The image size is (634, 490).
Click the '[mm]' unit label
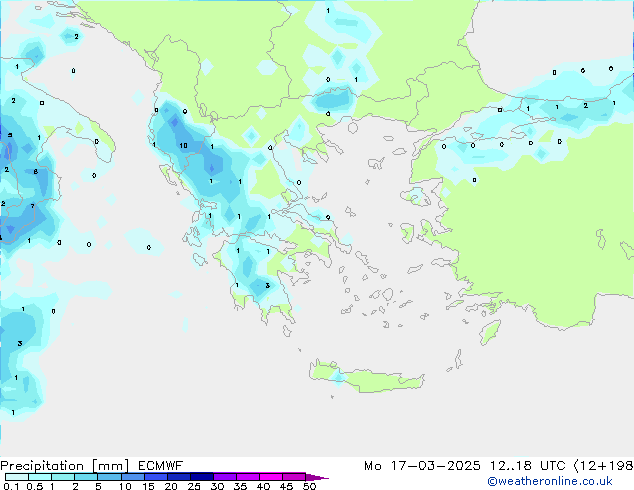(111, 466)
